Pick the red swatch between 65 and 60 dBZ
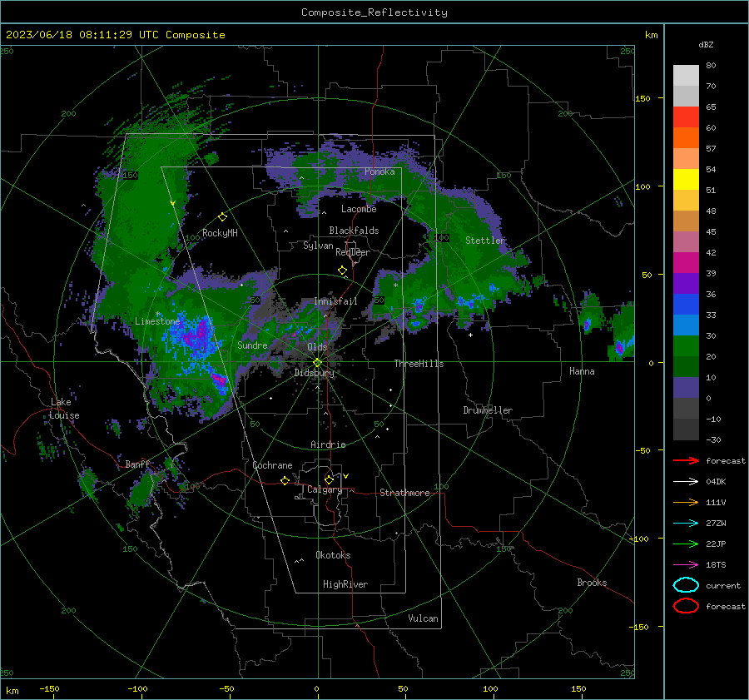 point(686,117)
